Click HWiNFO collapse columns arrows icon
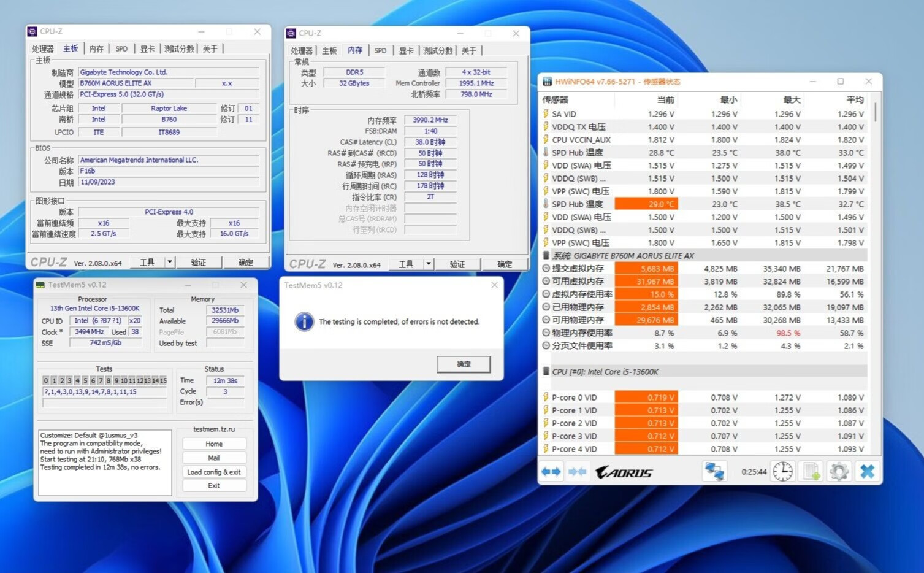924x573 pixels. (577, 472)
